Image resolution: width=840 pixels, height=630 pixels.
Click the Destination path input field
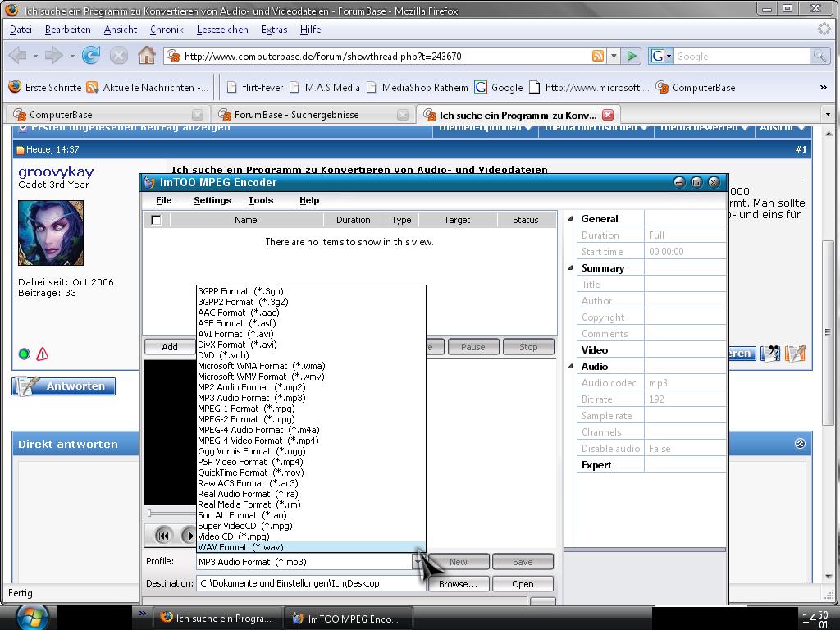pos(311,583)
